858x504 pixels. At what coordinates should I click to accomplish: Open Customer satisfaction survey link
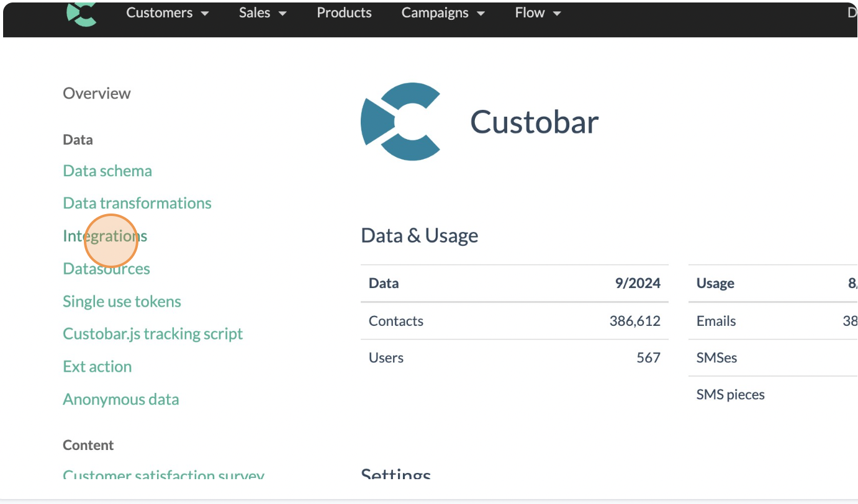pyautogui.click(x=164, y=474)
